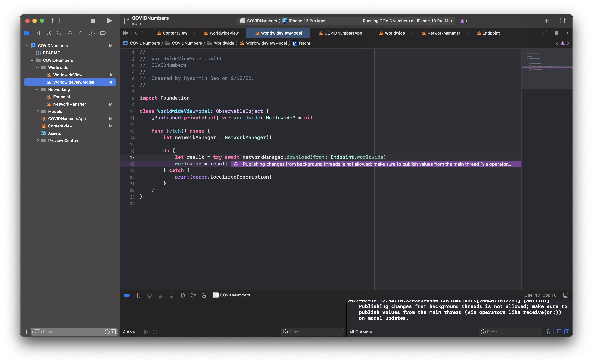Pause program execution in the debug bar
This screenshot has height=364, width=593.
click(138, 295)
